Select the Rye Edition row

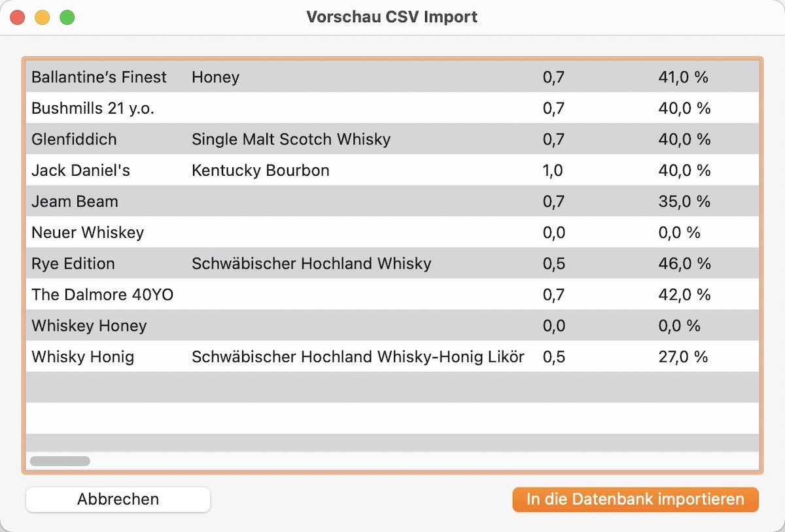coord(392,263)
